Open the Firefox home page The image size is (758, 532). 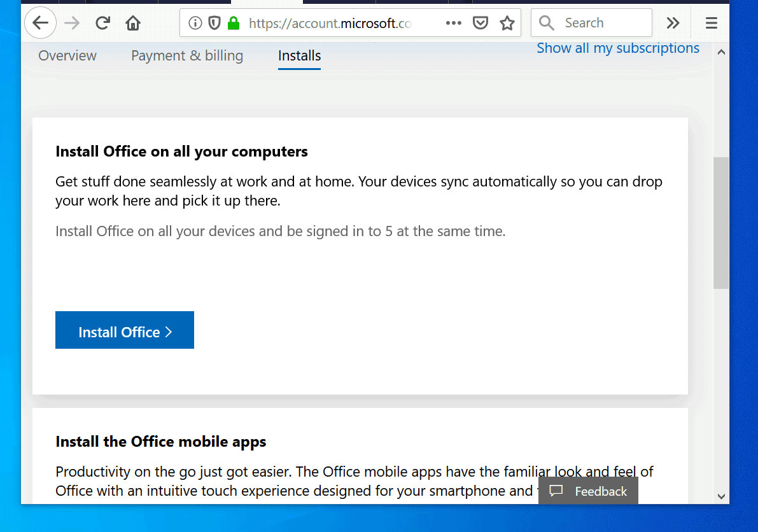tap(133, 22)
